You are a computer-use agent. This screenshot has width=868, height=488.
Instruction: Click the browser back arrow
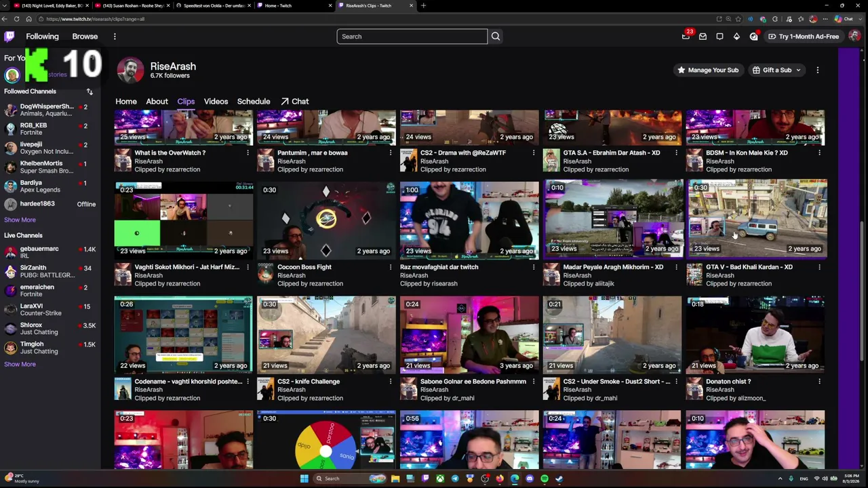[5, 19]
